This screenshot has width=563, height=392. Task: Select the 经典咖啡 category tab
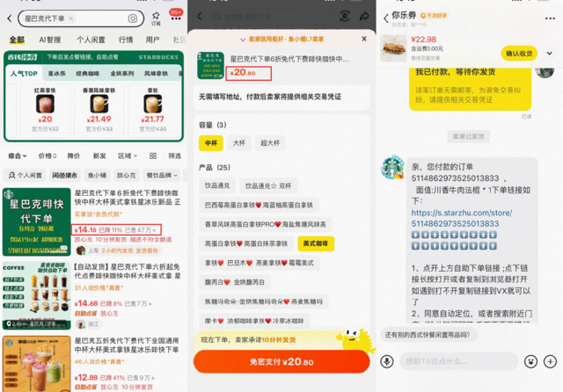click(x=88, y=74)
